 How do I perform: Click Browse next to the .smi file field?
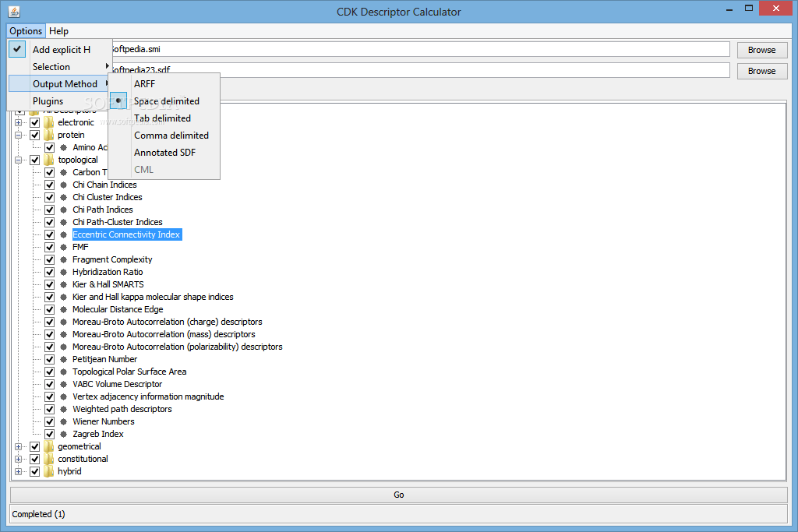click(x=762, y=50)
